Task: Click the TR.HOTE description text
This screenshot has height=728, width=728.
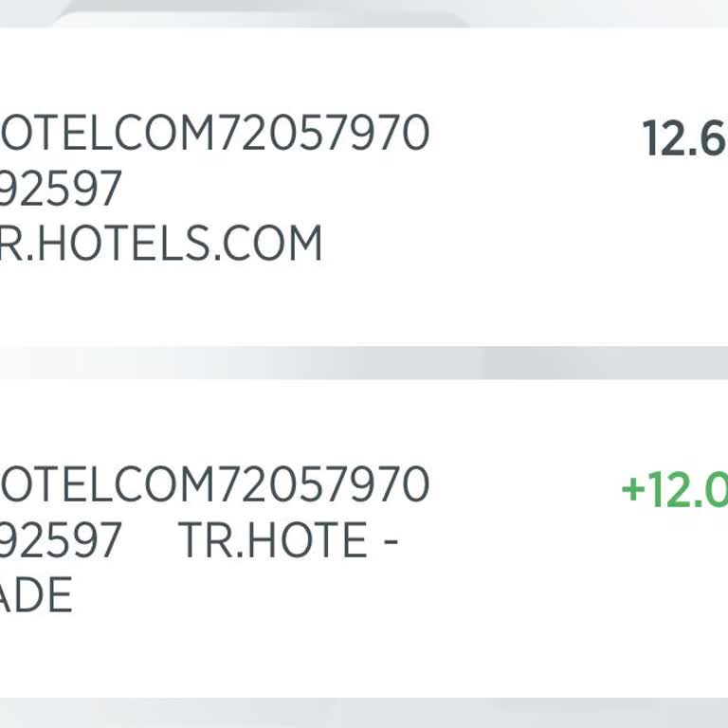Action: tap(272, 540)
